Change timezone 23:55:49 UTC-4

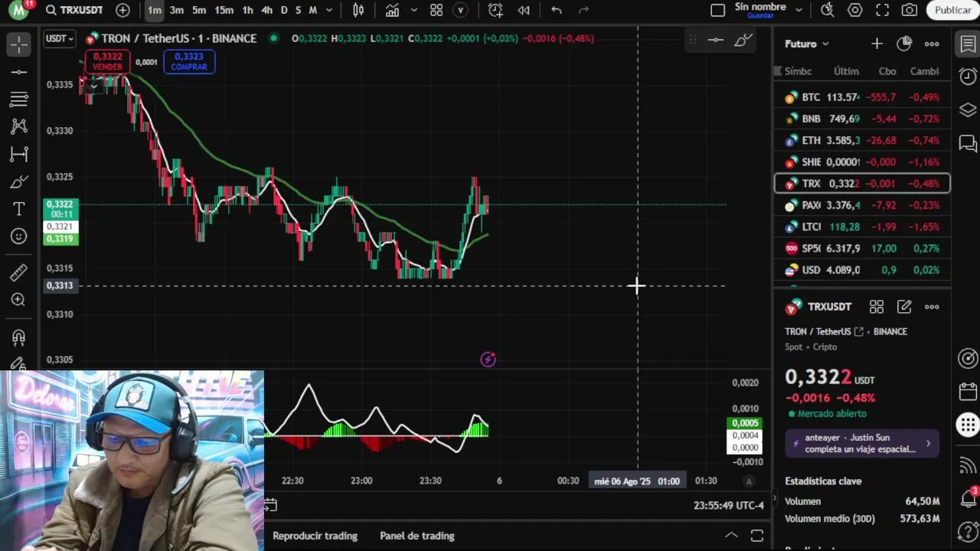[x=729, y=505]
